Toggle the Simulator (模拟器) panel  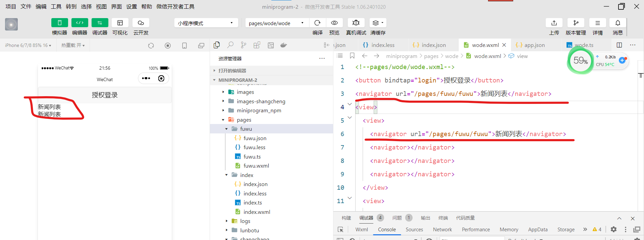point(59,23)
